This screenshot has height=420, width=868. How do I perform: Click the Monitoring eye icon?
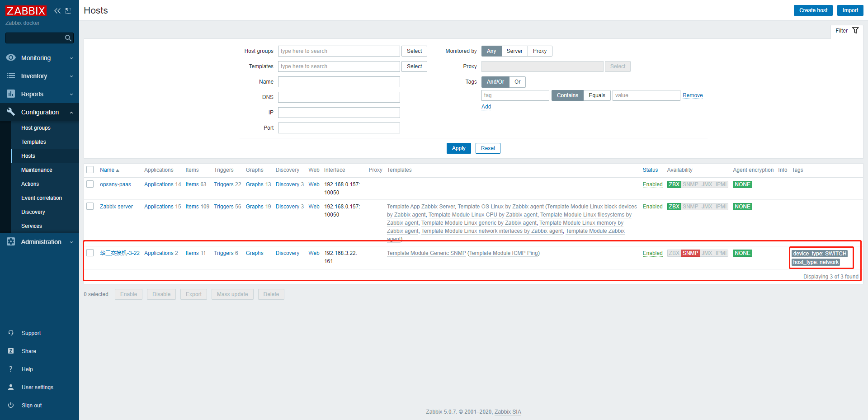pyautogui.click(x=11, y=57)
